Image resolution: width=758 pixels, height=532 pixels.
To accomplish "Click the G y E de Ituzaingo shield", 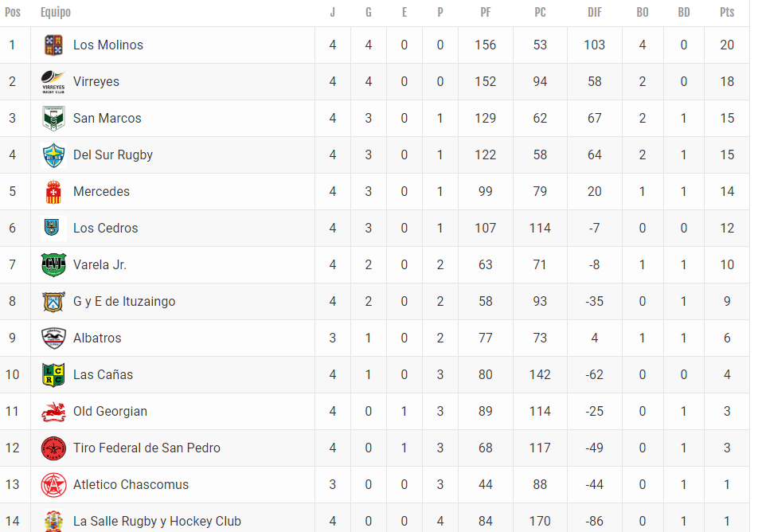I will pyautogui.click(x=53, y=302).
